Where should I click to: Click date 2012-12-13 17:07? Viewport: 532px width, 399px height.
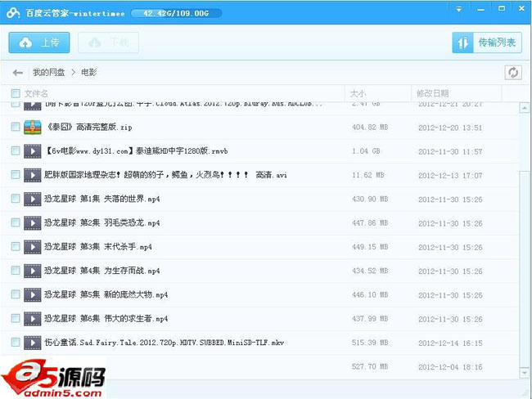[450, 176]
